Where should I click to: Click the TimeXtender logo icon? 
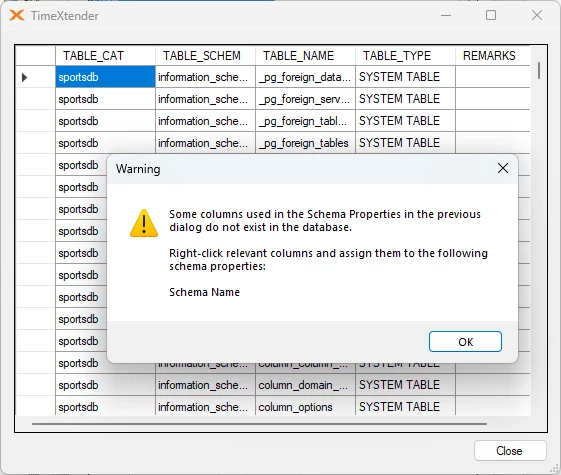(16, 15)
